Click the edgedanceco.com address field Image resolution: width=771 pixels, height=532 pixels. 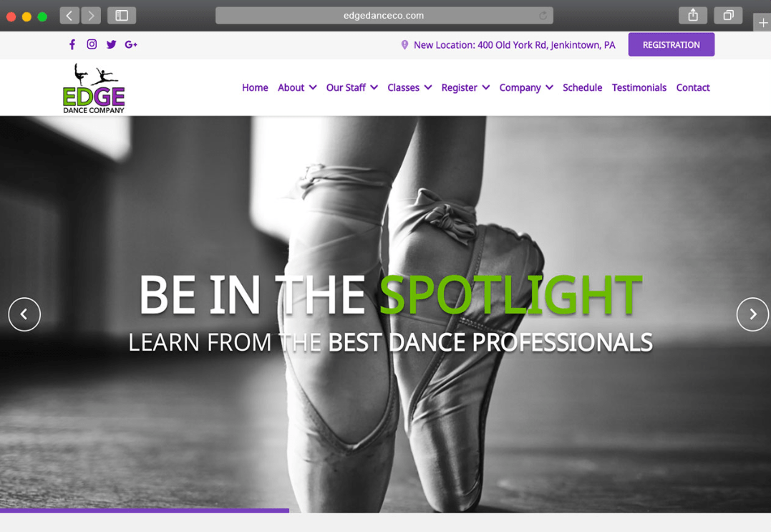coord(384,16)
